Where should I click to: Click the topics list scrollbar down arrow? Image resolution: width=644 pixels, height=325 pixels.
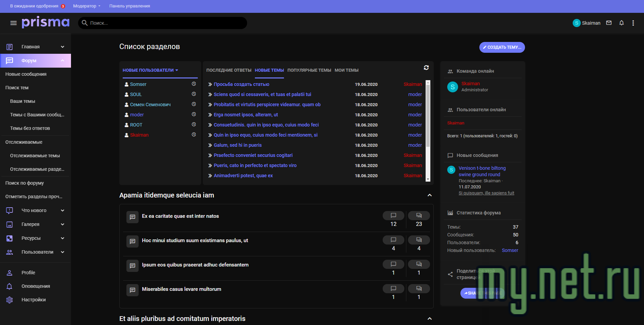click(428, 179)
